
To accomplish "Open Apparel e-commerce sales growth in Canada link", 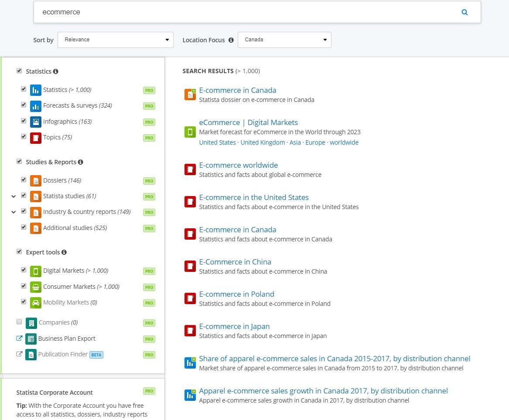I will 323,391.
